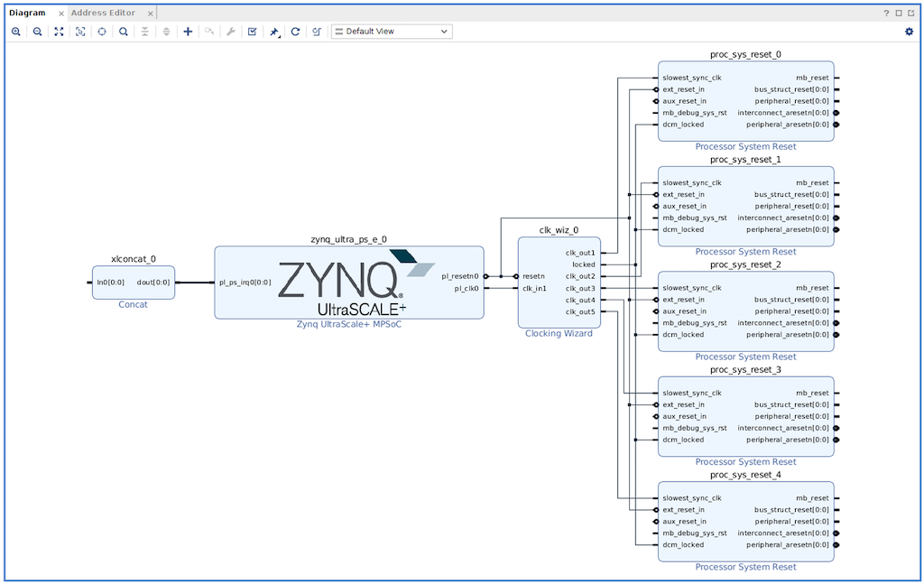Click mb_reset output on proc_sys_reset_0
The width and height of the screenshot is (924, 584).
pyautogui.click(x=813, y=78)
